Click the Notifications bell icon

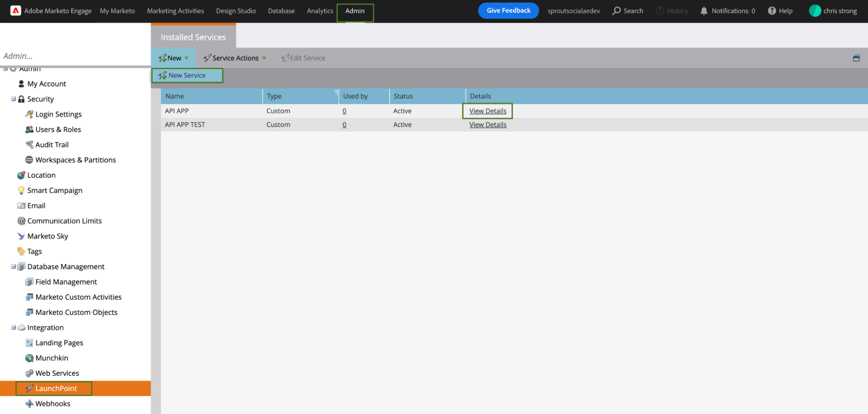(704, 11)
